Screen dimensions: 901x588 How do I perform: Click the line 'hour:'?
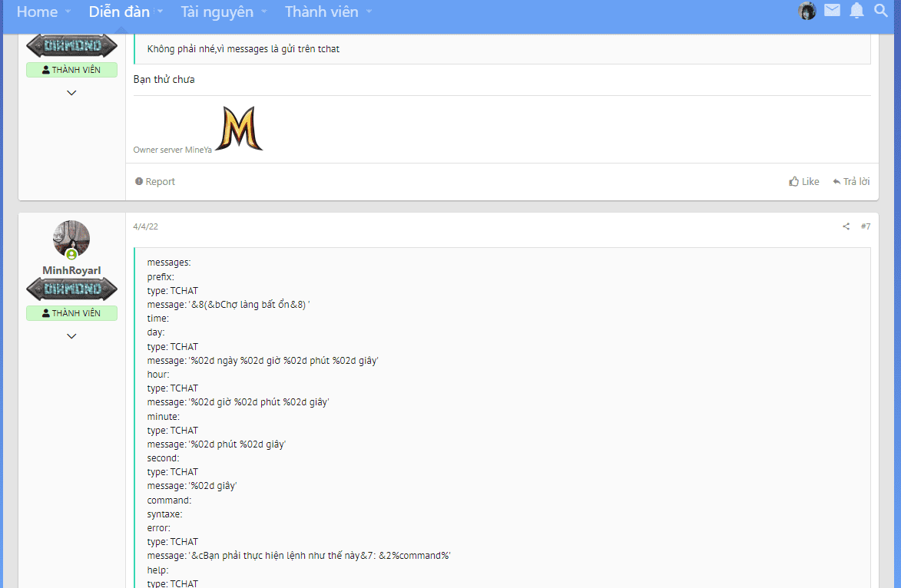coord(158,375)
